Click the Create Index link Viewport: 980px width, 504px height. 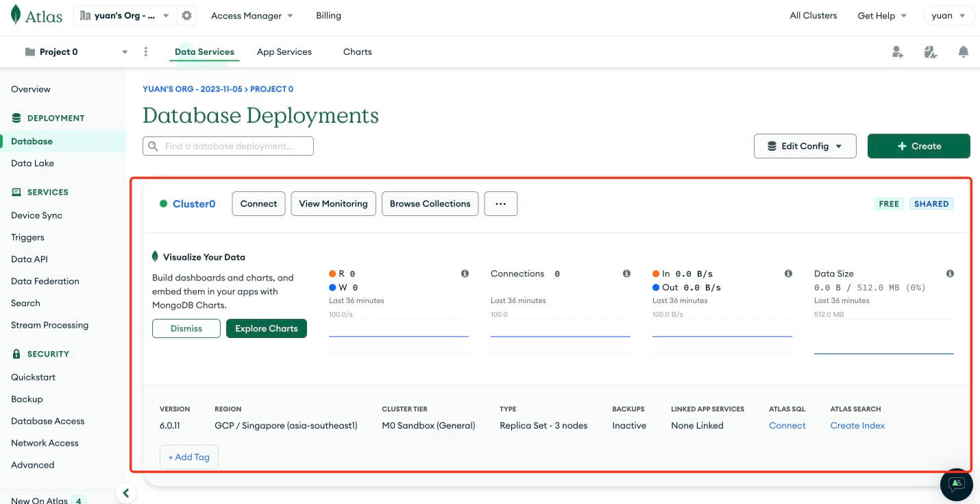point(857,426)
